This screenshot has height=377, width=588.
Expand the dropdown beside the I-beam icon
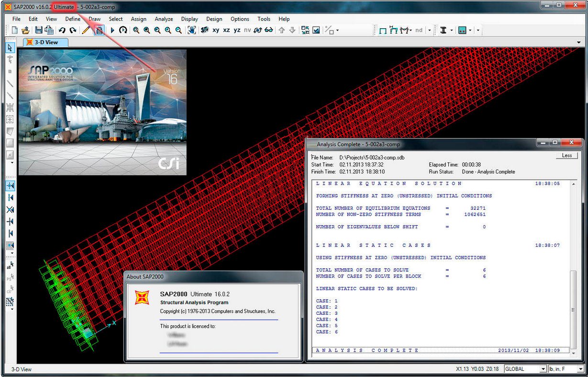coord(451,30)
